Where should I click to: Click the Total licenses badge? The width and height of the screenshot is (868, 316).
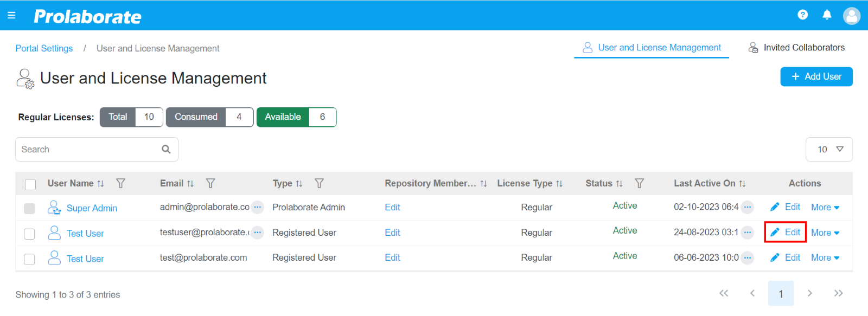tap(131, 117)
